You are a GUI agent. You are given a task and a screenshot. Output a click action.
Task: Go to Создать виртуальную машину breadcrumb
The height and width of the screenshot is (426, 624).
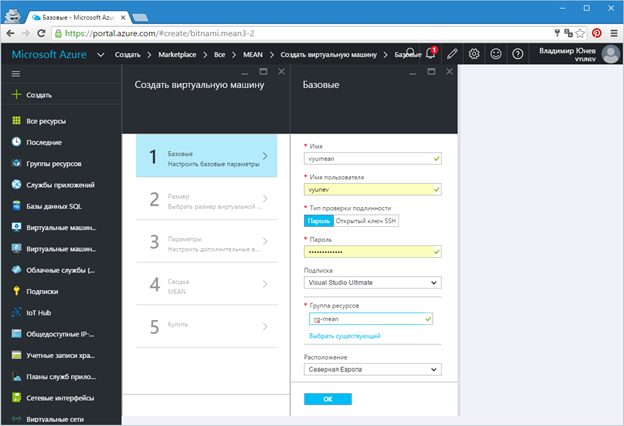(x=328, y=55)
